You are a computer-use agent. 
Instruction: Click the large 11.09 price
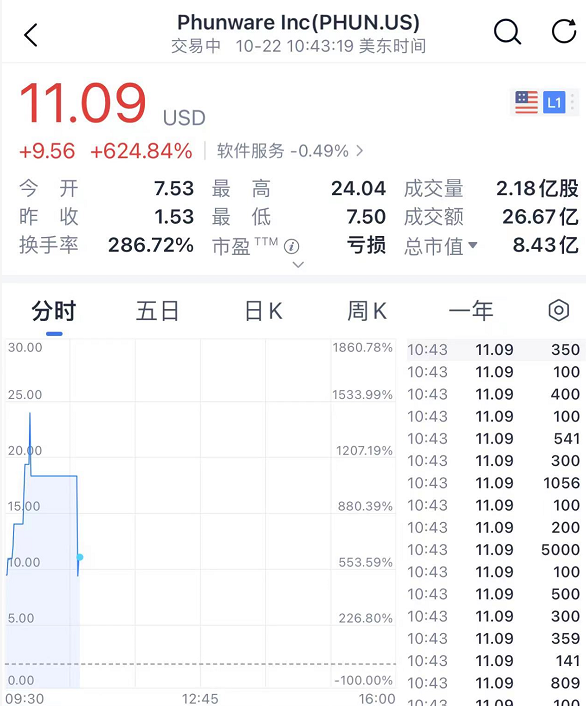coord(83,103)
